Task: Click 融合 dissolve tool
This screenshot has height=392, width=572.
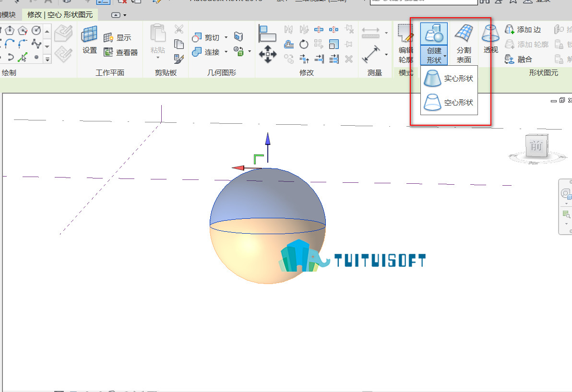Action: 518,59
